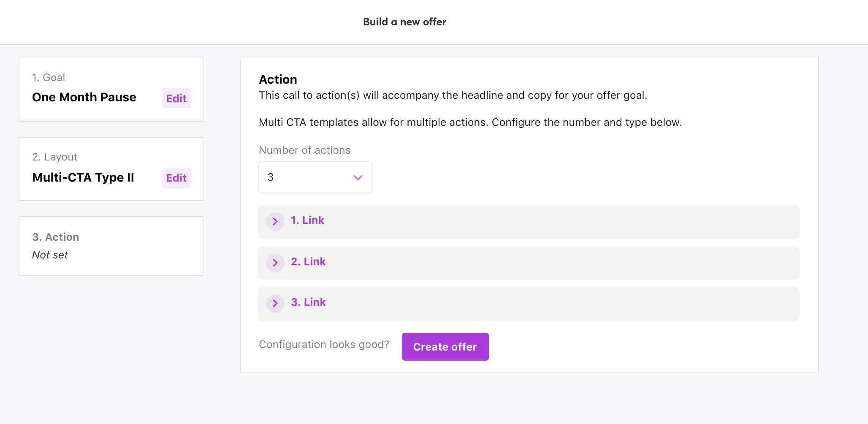Expand the 3. Link section label
The height and width of the screenshot is (424, 868).
[x=308, y=302]
